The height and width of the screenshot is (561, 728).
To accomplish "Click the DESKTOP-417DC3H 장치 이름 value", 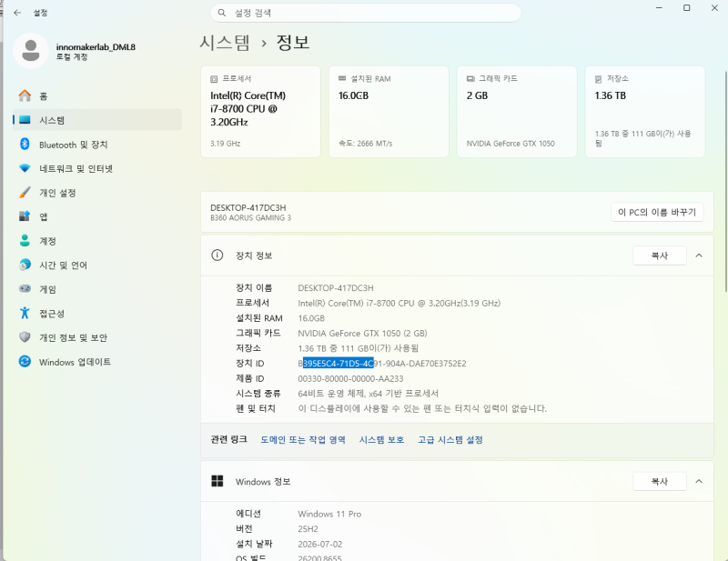I will pos(336,288).
